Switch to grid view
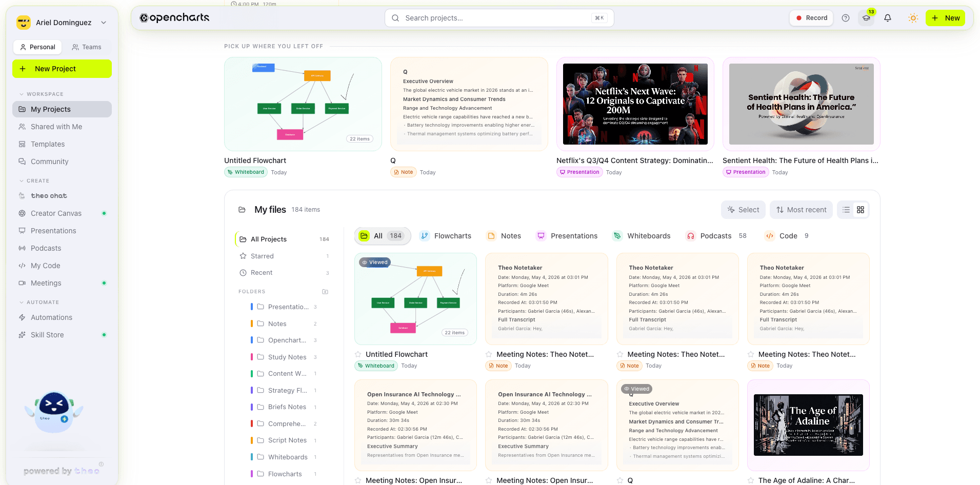The height and width of the screenshot is (485, 980). pyautogui.click(x=861, y=210)
